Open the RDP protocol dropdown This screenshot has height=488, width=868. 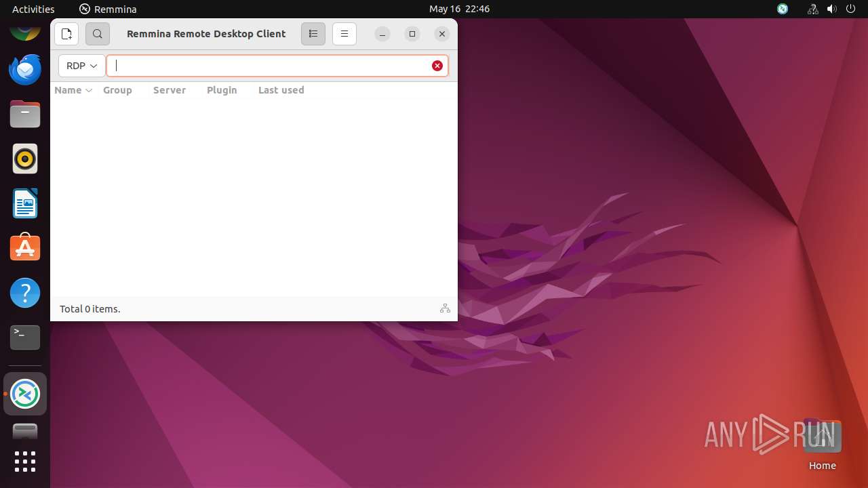coord(82,66)
